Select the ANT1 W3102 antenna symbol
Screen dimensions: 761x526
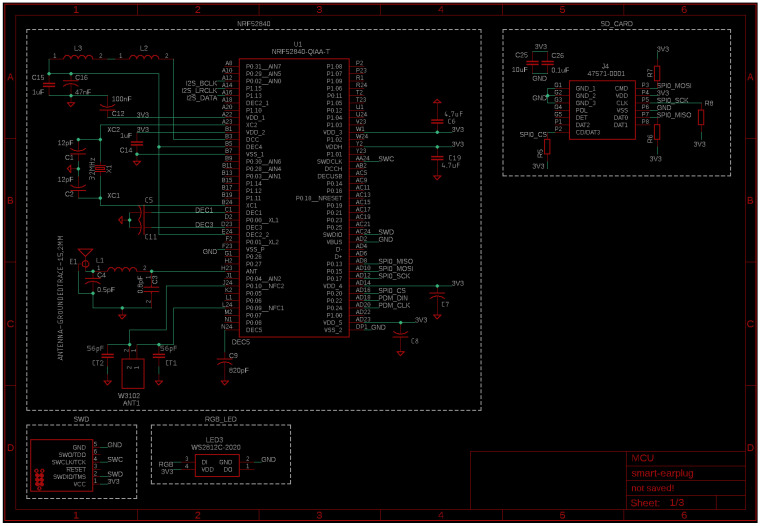(x=131, y=374)
